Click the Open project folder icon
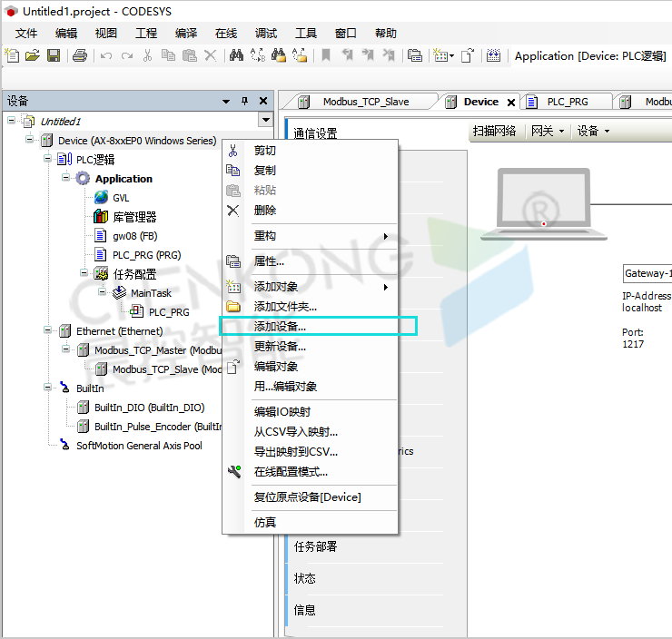 pyautogui.click(x=33, y=55)
